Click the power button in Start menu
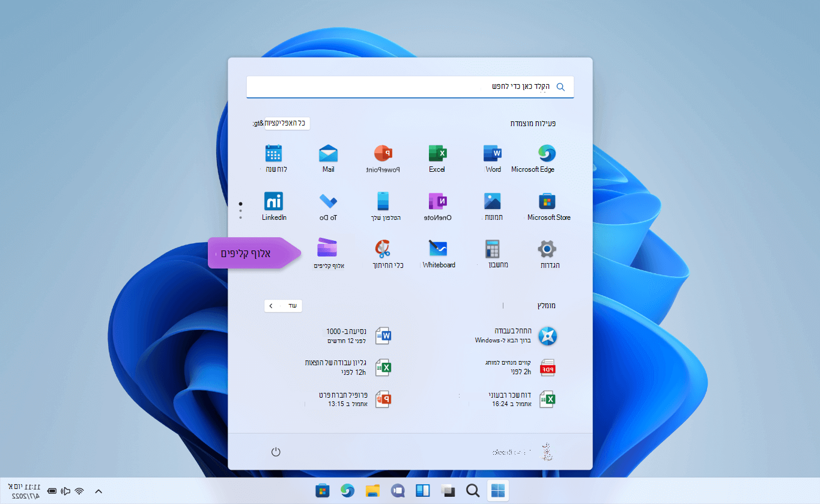This screenshot has height=504, width=820. click(276, 452)
